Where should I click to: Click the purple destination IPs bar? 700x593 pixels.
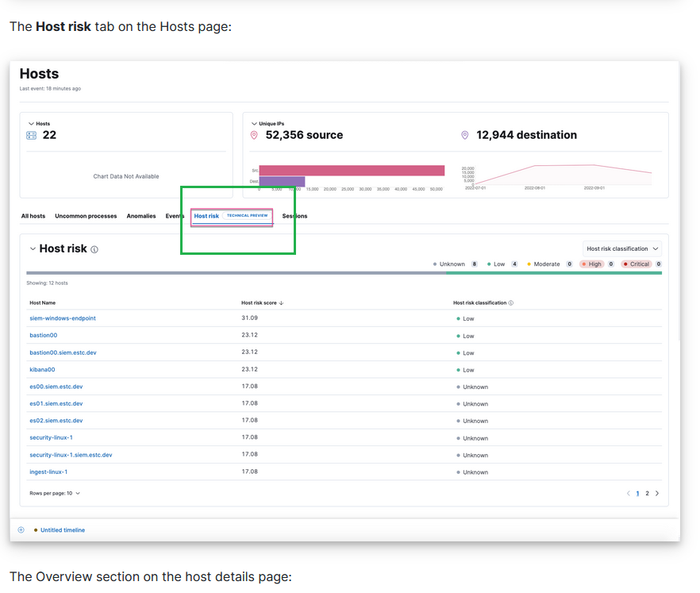tap(283, 181)
